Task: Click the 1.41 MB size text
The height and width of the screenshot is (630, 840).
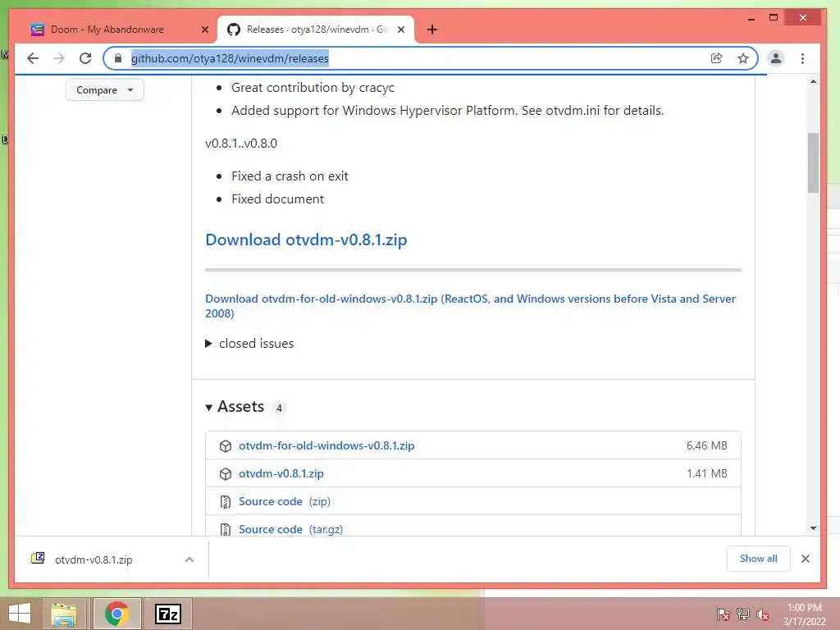Action: pyautogui.click(x=706, y=473)
